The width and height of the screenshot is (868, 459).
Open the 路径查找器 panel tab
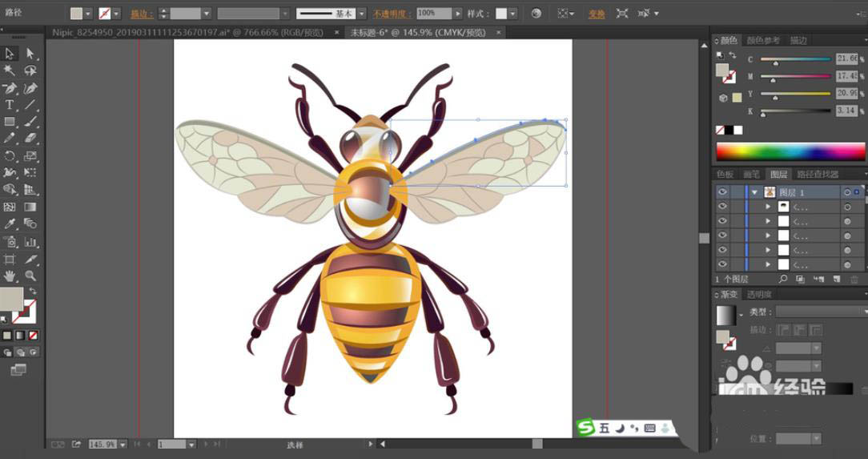(818, 174)
